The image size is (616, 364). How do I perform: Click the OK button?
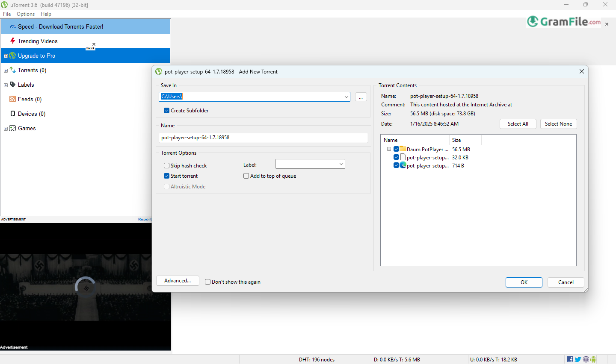pos(524,282)
